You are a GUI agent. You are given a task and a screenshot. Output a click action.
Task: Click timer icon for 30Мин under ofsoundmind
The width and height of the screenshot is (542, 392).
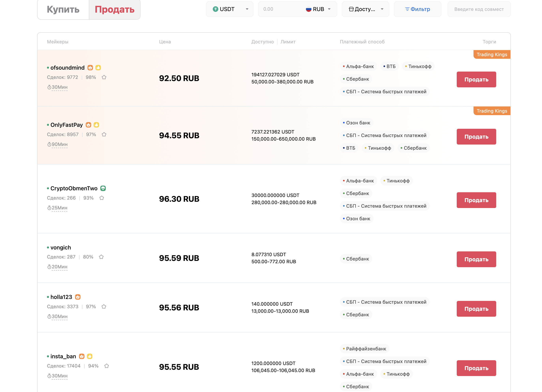[49, 87]
